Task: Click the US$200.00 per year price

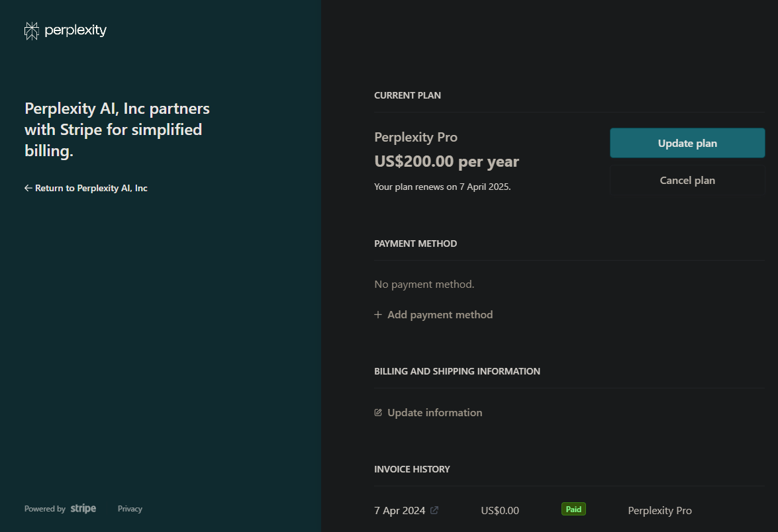Action: coord(446,161)
